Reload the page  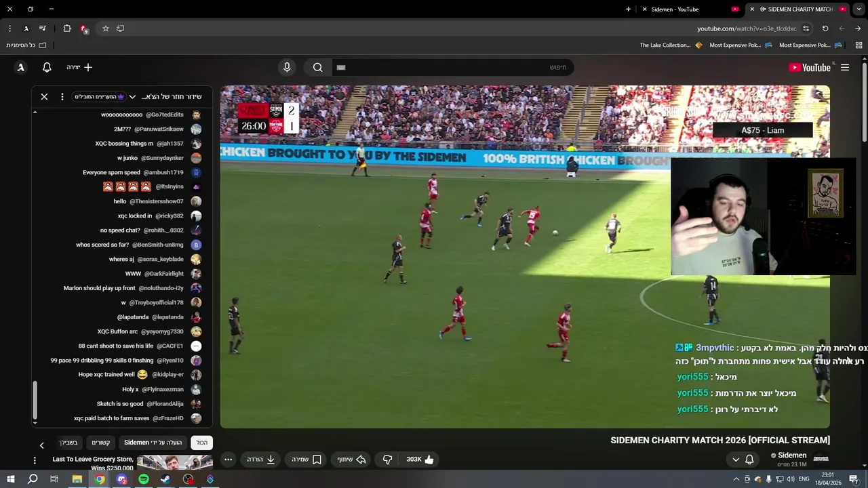(825, 28)
